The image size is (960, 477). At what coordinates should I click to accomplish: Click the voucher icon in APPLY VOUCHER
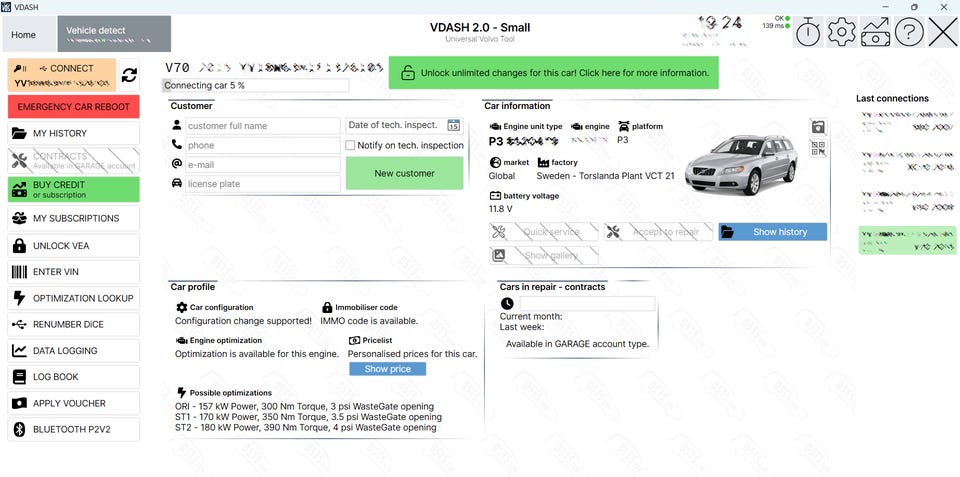pyautogui.click(x=20, y=403)
